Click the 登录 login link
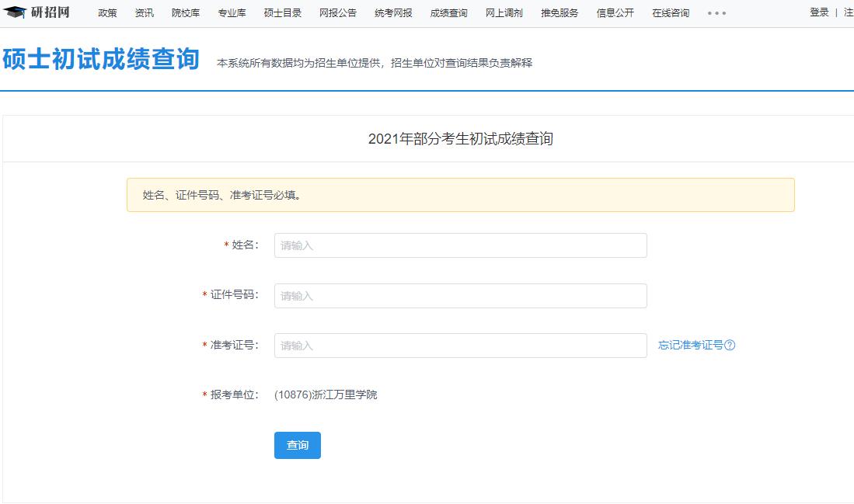Image resolution: width=854 pixels, height=504 pixels. (819, 12)
